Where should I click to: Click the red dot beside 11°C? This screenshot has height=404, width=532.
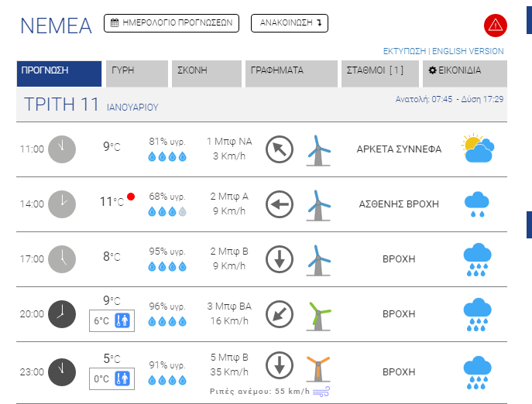131,197
